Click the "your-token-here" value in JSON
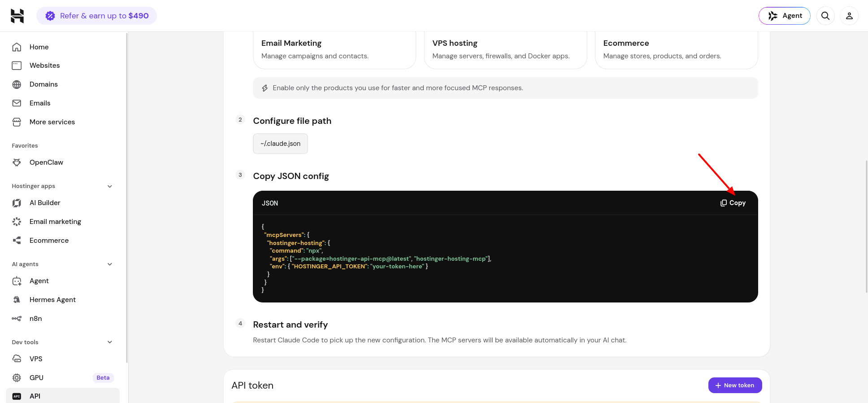This screenshot has width=868, height=403. [397, 267]
